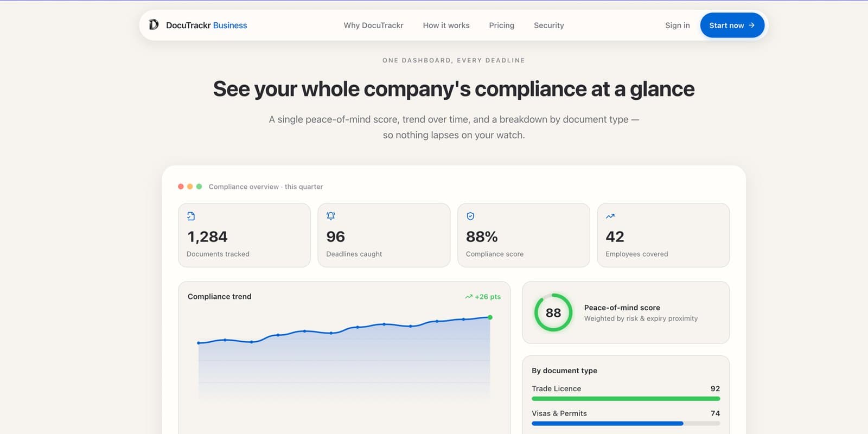This screenshot has height=434, width=868.
Task: Click the DocuTrackr logo icon
Action: (x=154, y=25)
